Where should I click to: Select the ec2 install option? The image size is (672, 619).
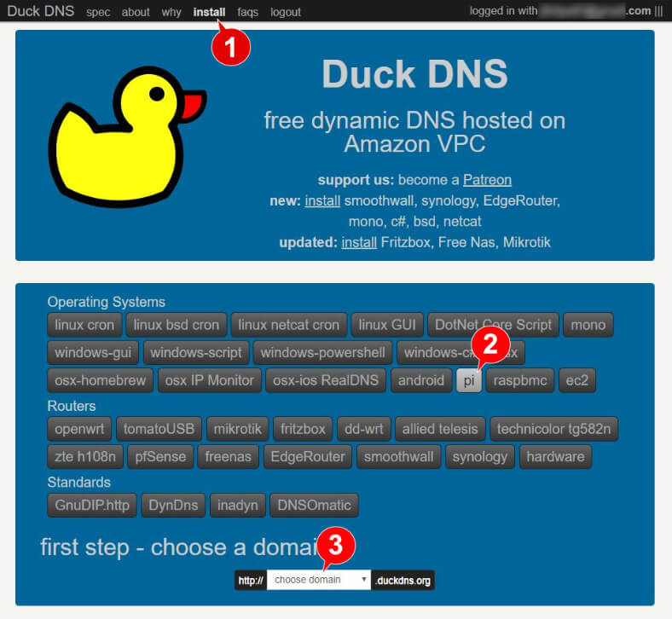(577, 380)
